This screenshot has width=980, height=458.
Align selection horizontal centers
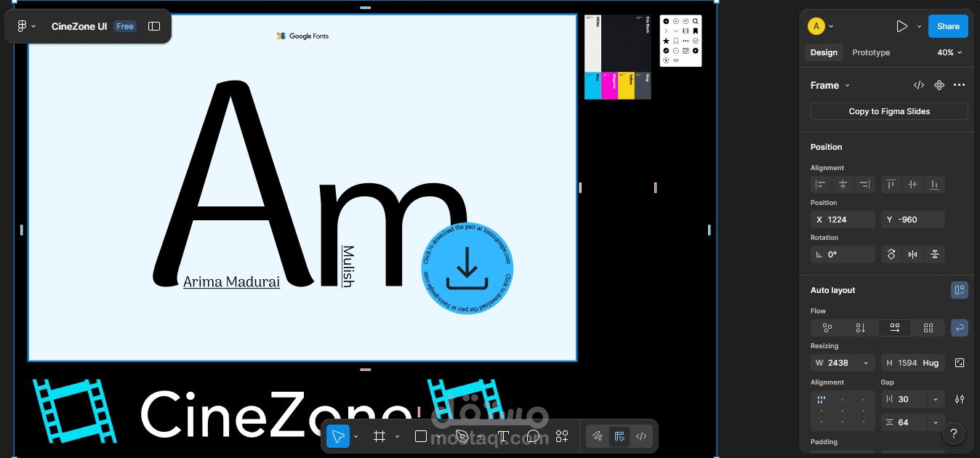coord(843,185)
